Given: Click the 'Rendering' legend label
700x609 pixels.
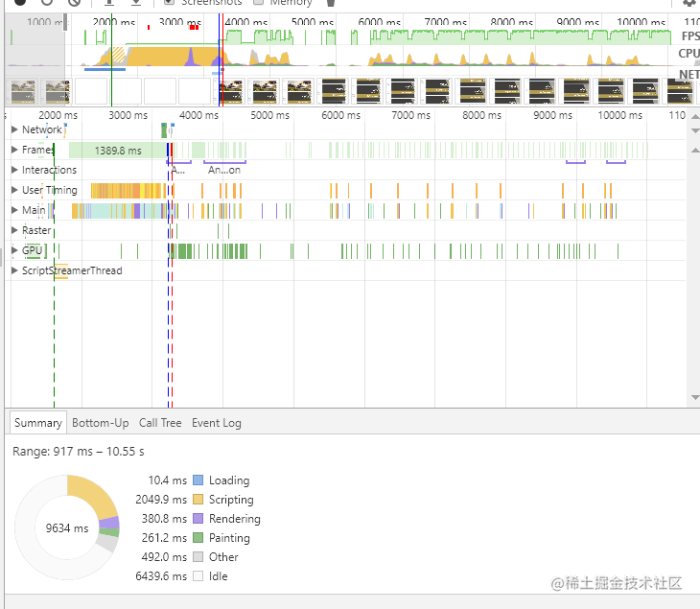Looking at the screenshot, I should (x=235, y=519).
